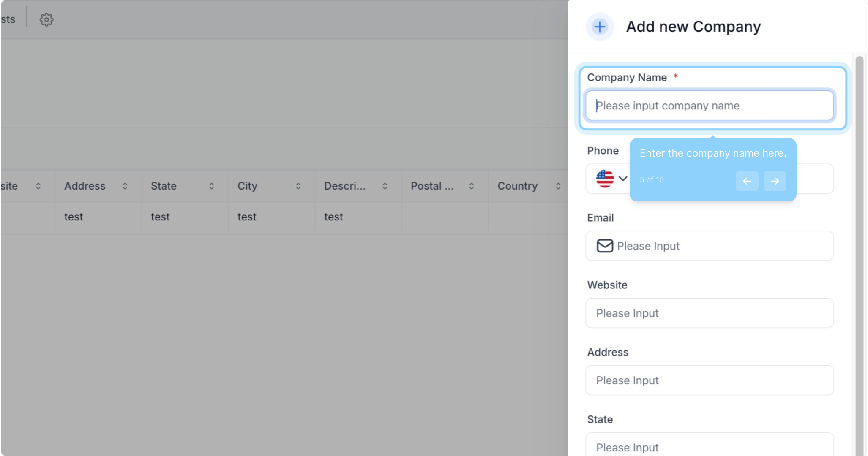Open phone country code dropdown chevron
The image size is (868, 456).
[622, 179]
